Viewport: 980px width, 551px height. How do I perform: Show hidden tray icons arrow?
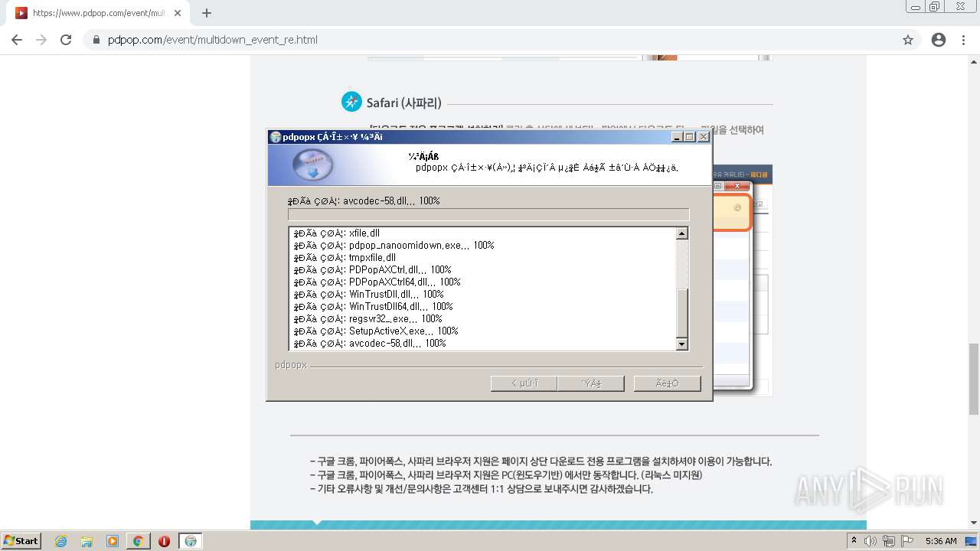854,541
